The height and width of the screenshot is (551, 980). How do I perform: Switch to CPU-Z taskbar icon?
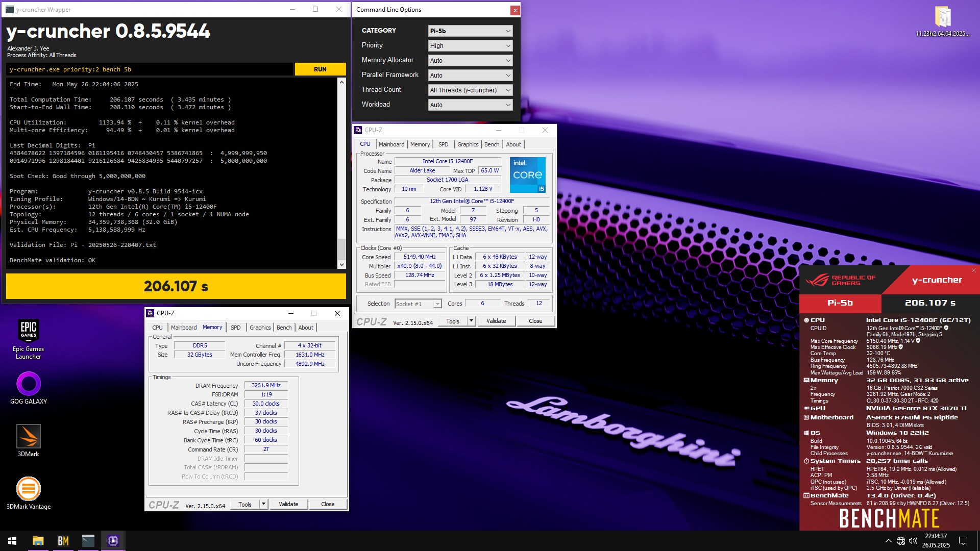point(113,541)
